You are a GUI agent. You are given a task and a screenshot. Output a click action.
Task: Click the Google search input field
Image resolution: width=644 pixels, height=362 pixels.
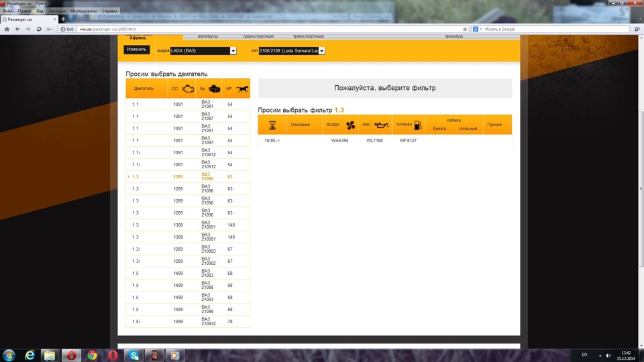pyautogui.click(x=556, y=29)
